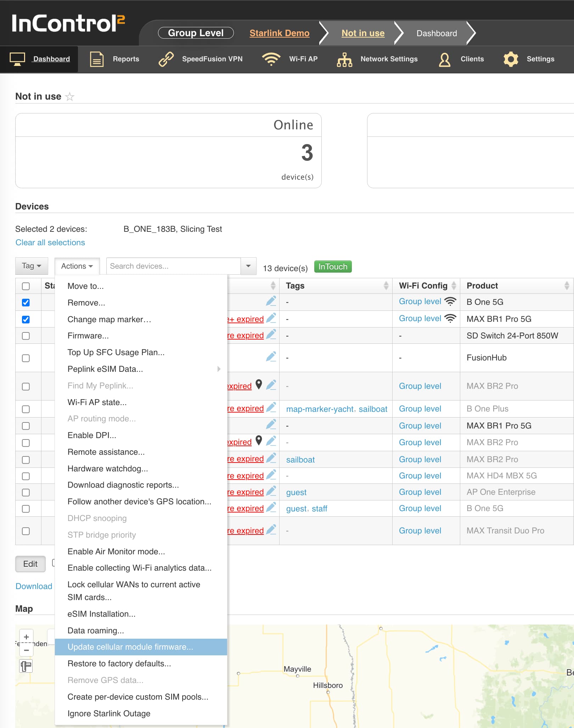Focus the Search devices input field
This screenshot has width=574, height=728.
click(x=173, y=266)
